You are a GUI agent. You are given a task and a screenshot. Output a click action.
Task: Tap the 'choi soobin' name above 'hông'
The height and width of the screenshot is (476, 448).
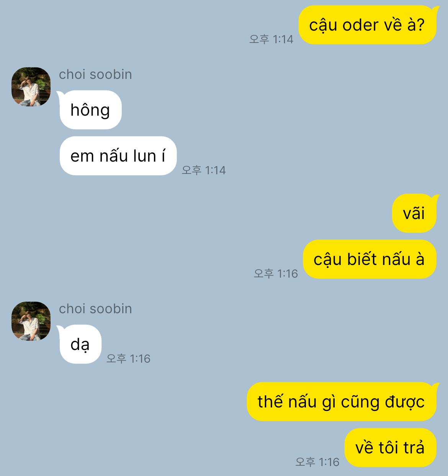pos(95,74)
